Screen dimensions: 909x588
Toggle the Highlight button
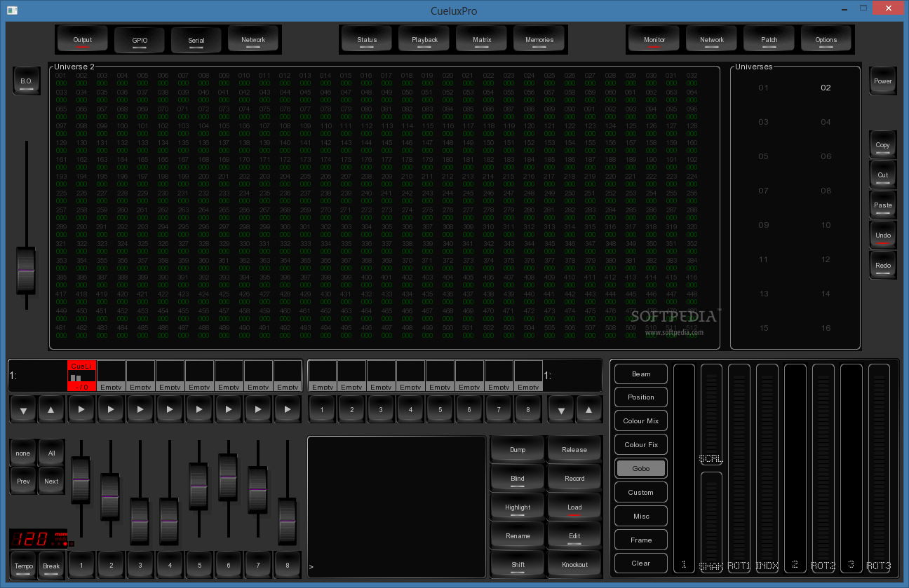[x=518, y=507]
